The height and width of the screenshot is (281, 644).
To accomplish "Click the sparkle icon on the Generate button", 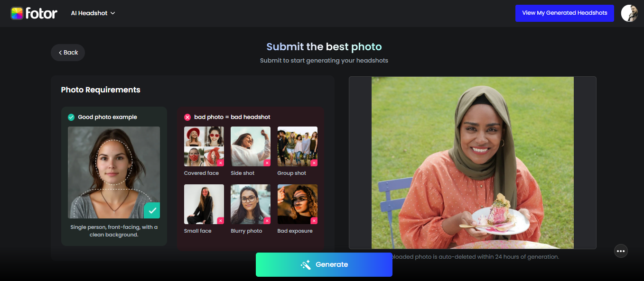I will pyautogui.click(x=306, y=264).
